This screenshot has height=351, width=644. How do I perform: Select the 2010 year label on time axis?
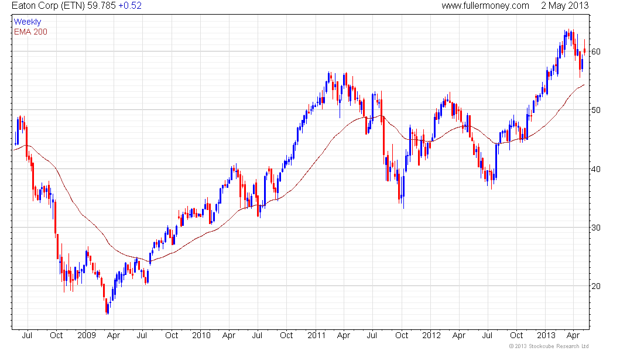[x=201, y=335]
